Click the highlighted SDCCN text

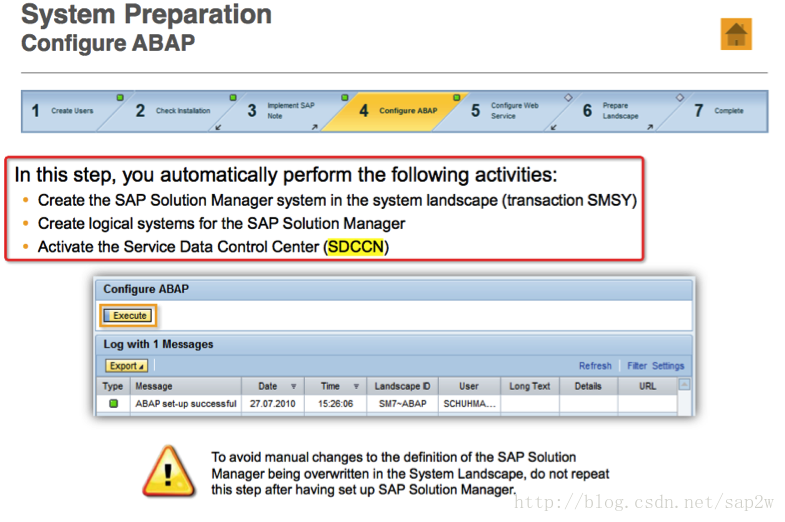pyautogui.click(x=355, y=247)
